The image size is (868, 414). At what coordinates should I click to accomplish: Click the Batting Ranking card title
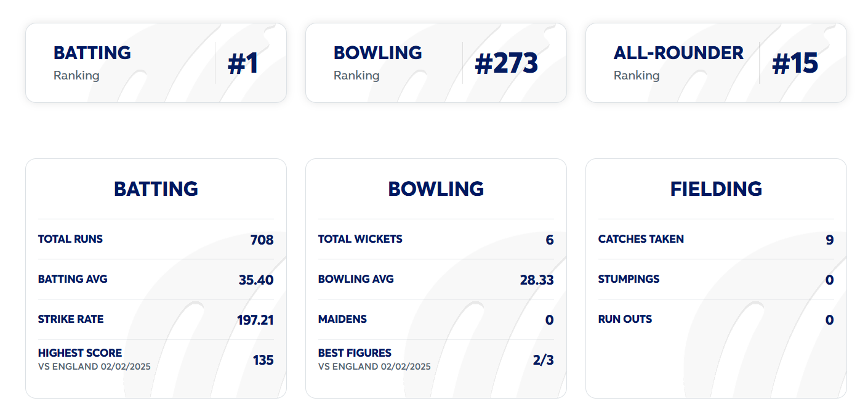click(92, 53)
